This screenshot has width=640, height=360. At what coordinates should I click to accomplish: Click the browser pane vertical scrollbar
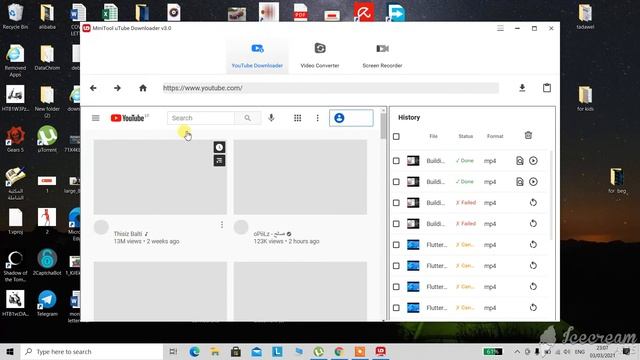383,126
